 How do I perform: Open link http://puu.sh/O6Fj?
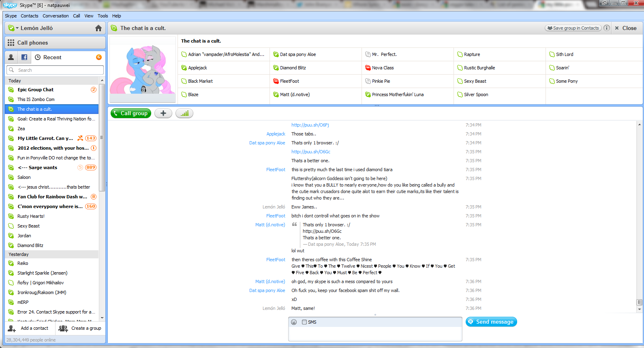pyautogui.click(x=310, y=125)
